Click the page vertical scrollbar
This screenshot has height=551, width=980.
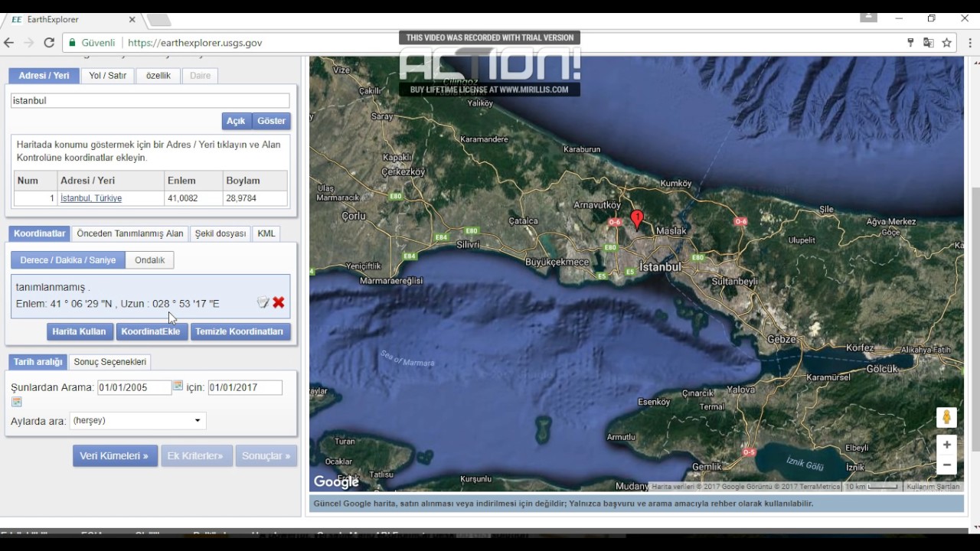[975, 318]
